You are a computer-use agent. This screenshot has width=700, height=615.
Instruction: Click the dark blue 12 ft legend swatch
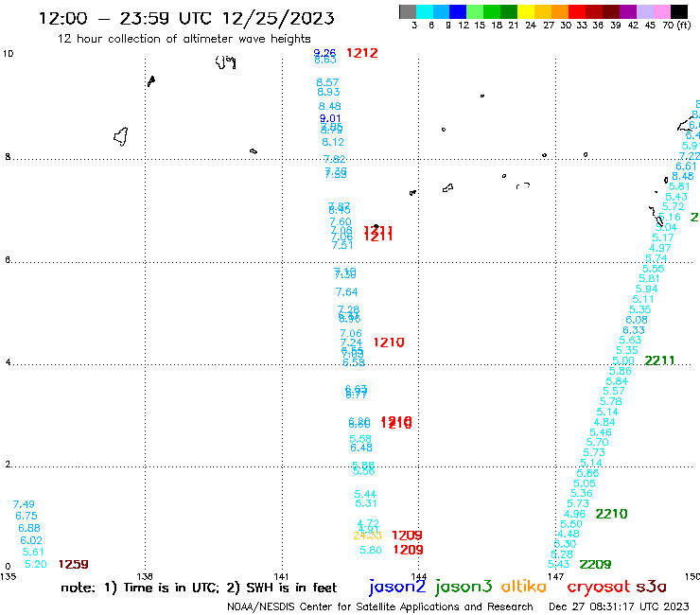(x=458, y=11)
